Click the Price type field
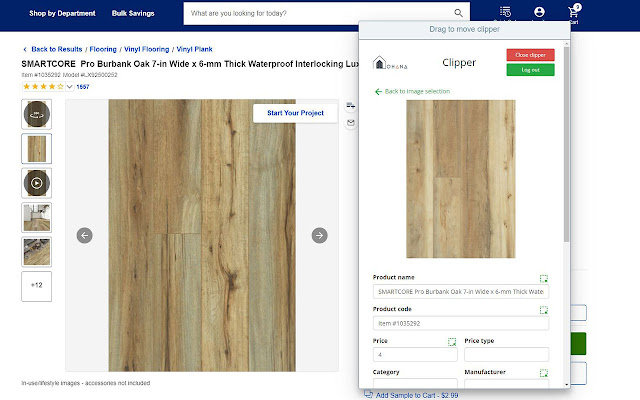Viewport: 640px width, 400px height. point(507,354)
